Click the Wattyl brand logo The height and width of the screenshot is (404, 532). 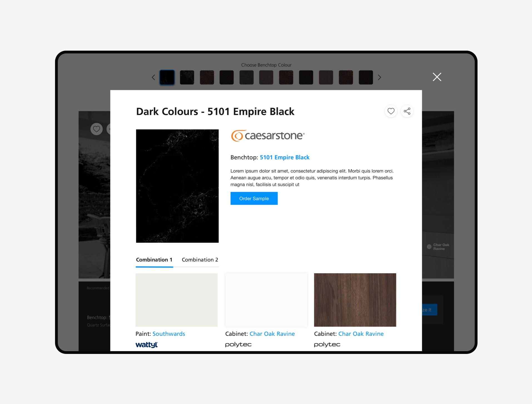(x=146, y=345)
